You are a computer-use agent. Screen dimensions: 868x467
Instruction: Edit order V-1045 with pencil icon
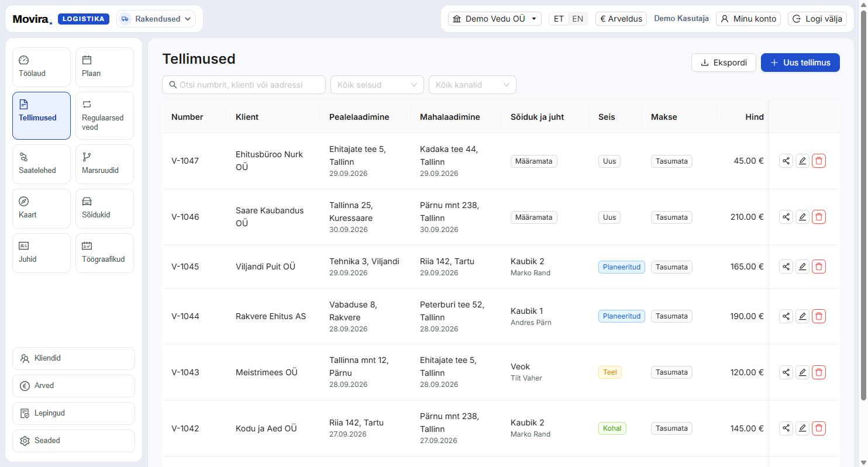pyautogui.click(x=802, y=267)
